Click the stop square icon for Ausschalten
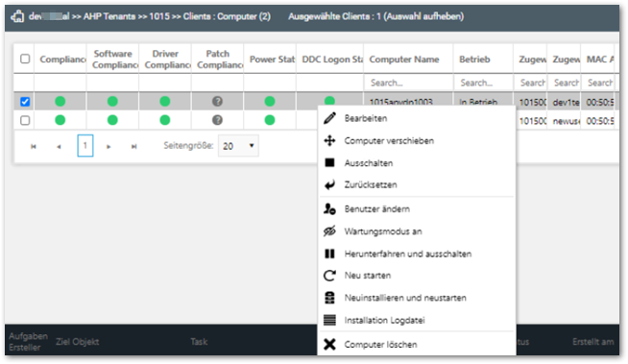This screenshot has width=628, height=364. click(x=329, y=162)
